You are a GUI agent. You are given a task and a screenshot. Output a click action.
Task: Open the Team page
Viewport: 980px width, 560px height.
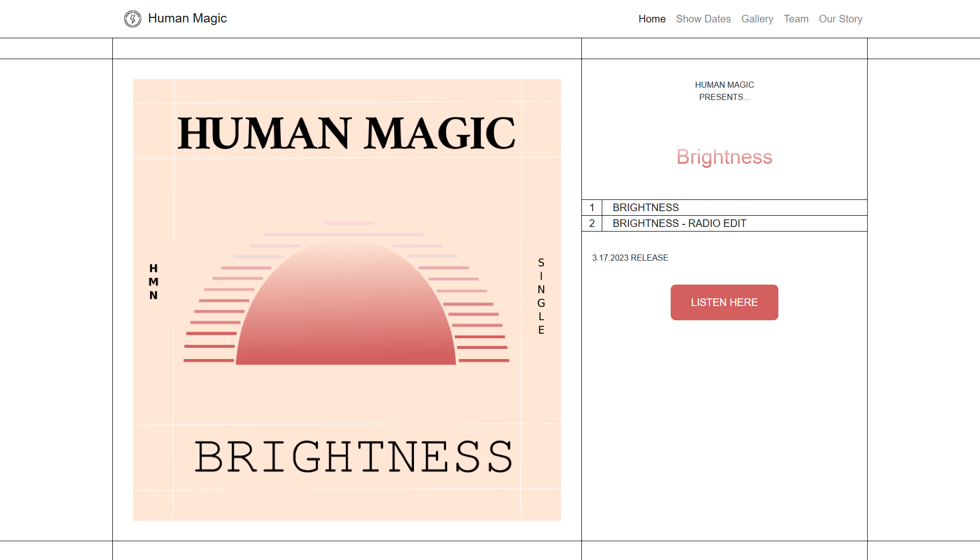[796, 19]
